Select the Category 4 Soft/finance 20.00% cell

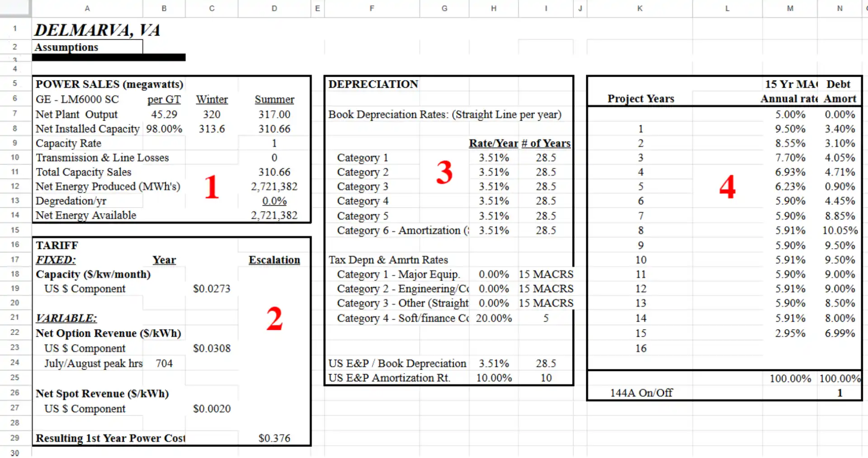493,318
